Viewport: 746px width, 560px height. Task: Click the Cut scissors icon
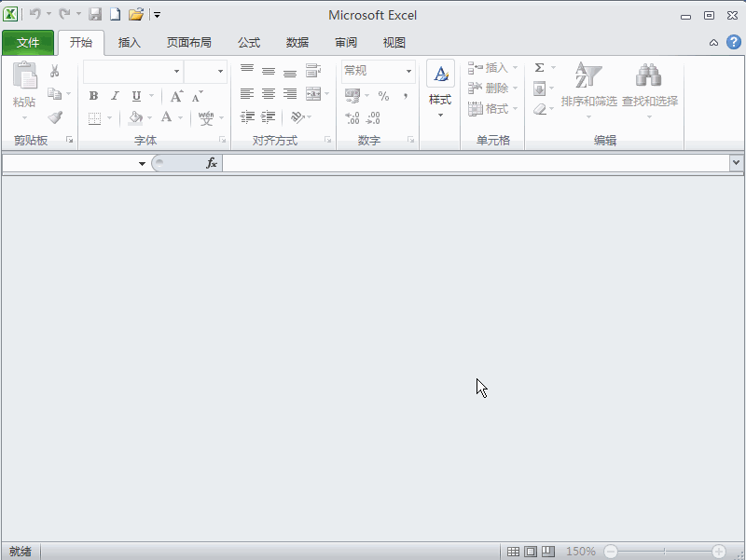pyautogui.click(x=55, y=71)
